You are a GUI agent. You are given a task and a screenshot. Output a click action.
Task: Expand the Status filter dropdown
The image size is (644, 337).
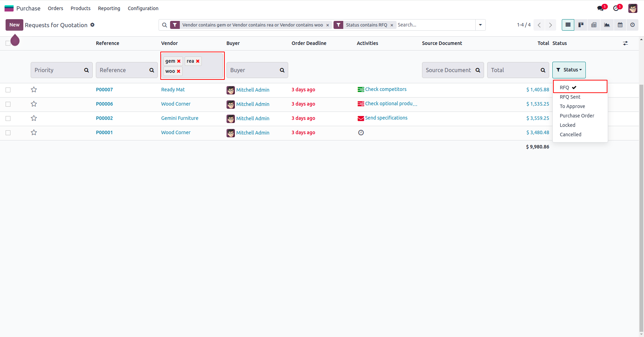[569, 70]
